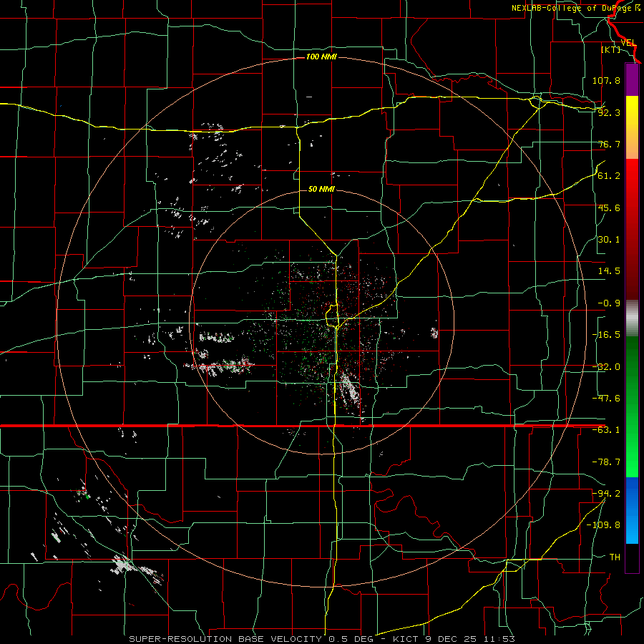Click the dark TH segment at scale bottom

pos(632,557)
